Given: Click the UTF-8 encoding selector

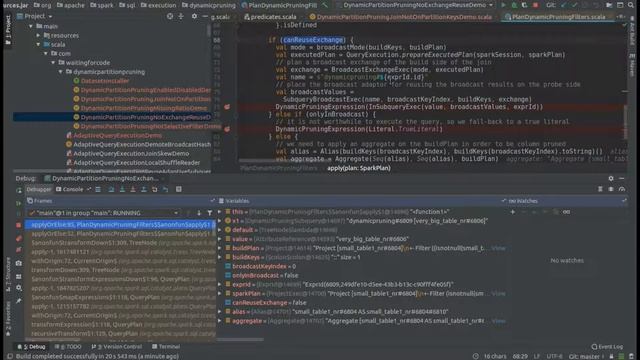Looking at the screenshot, I should point(554,356).
